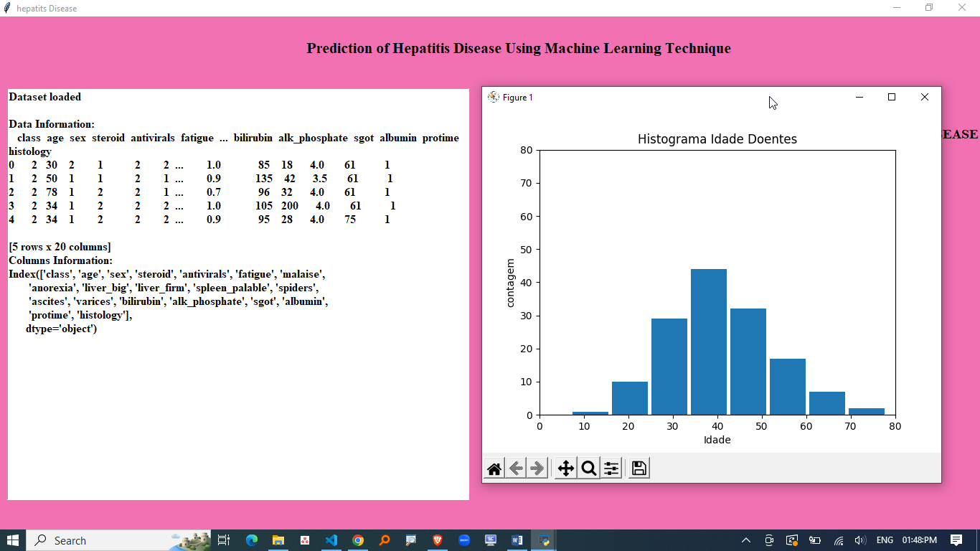Switch to Microsoft Word in taskbar

517,540
